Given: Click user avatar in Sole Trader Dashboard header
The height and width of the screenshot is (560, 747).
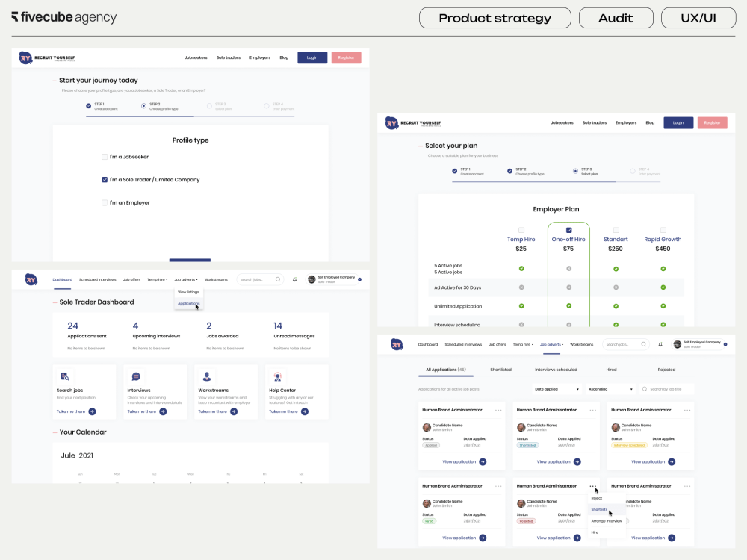Looking at the screenshot, I should (311, 279).
